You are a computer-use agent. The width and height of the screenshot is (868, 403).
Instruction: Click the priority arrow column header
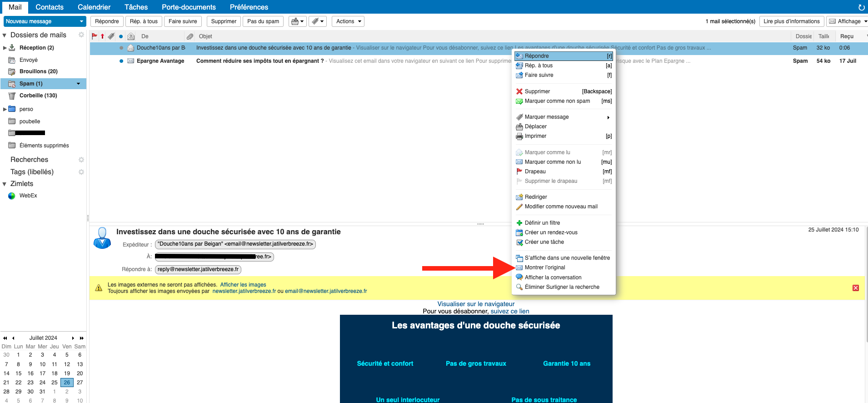pyautogui.click(x=103, y=36)
